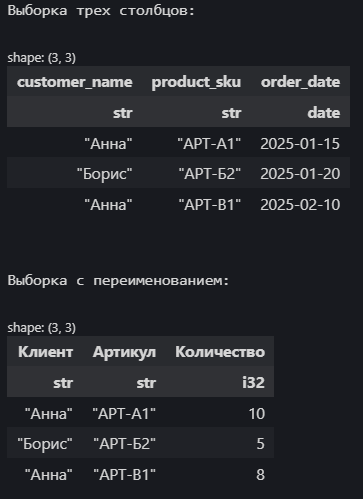Click the "АРТ-Б2" cell in second table

tap(124, 444)
